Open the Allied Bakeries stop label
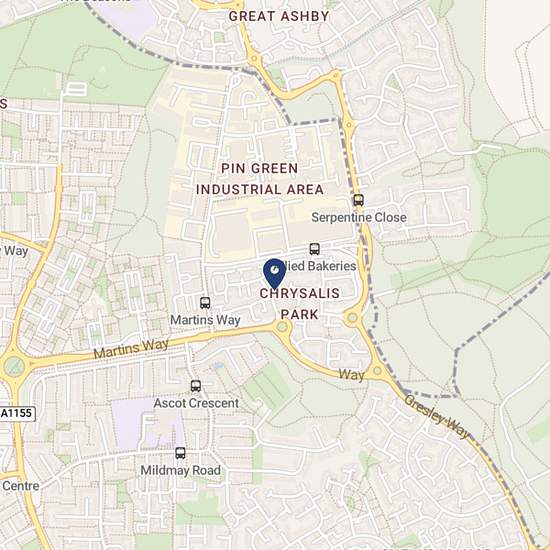The width and height of the screenshot is (550, 550). 318,266
